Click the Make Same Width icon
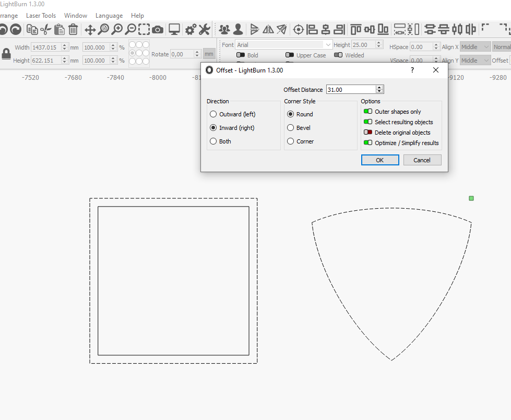 pos(399,30)
